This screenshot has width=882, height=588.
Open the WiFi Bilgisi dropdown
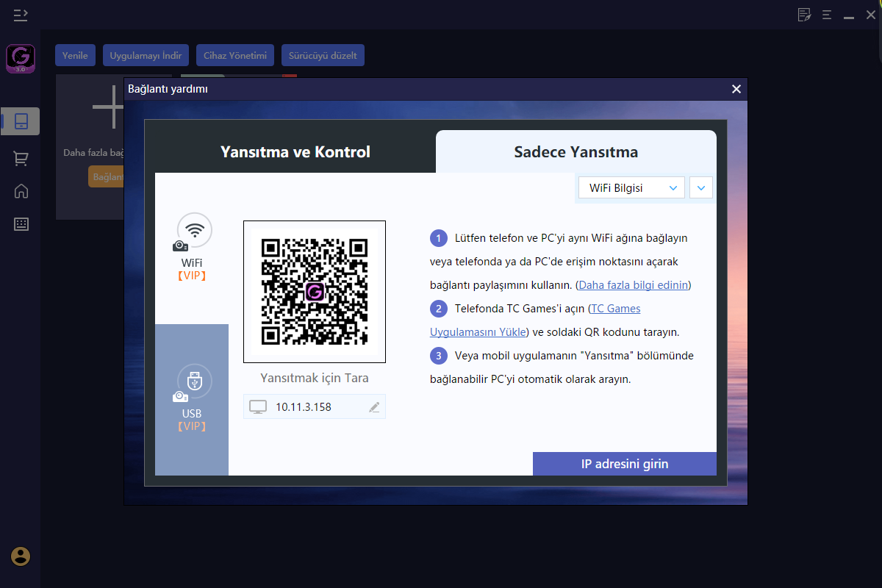[x=632, y=188]
